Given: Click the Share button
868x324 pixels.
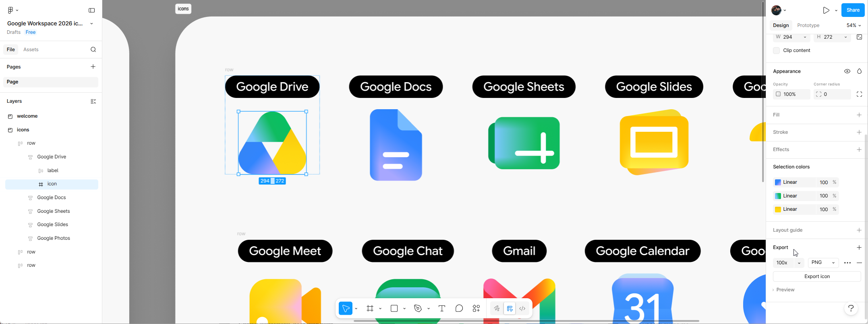Looking at the screenshot, I should (x=853, y=10).
